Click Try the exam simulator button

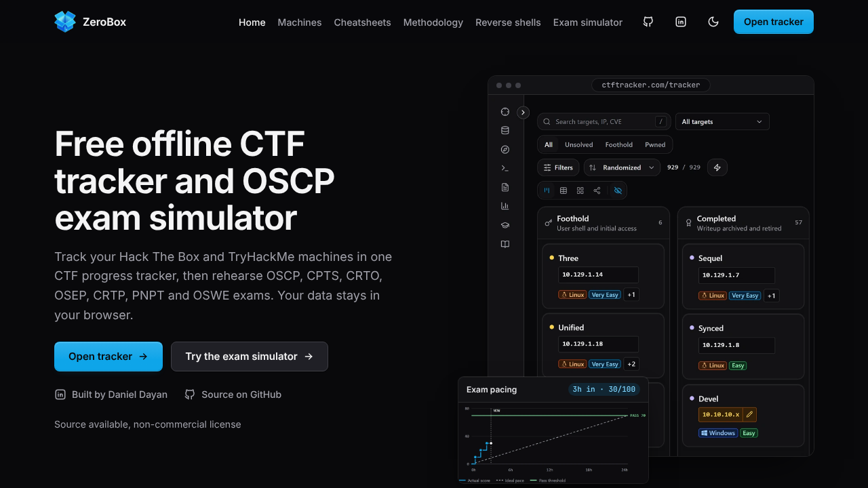(x=250, y=357)
